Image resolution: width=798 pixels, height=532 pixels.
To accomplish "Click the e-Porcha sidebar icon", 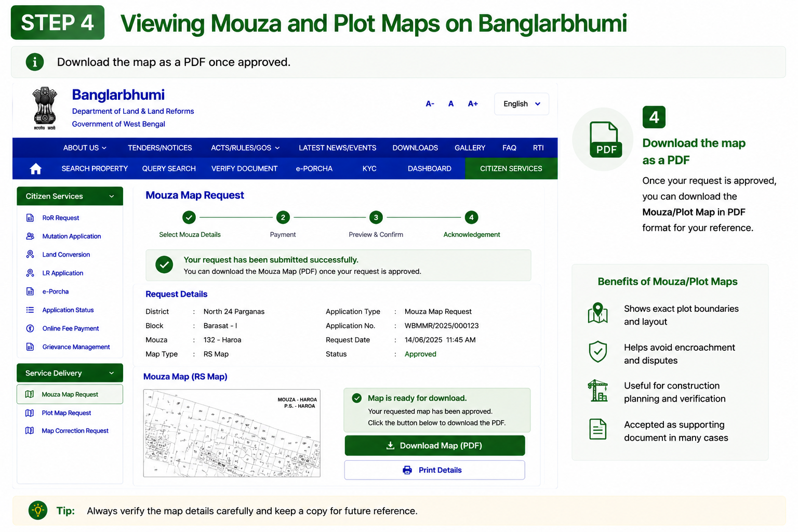I will (30, 291).
